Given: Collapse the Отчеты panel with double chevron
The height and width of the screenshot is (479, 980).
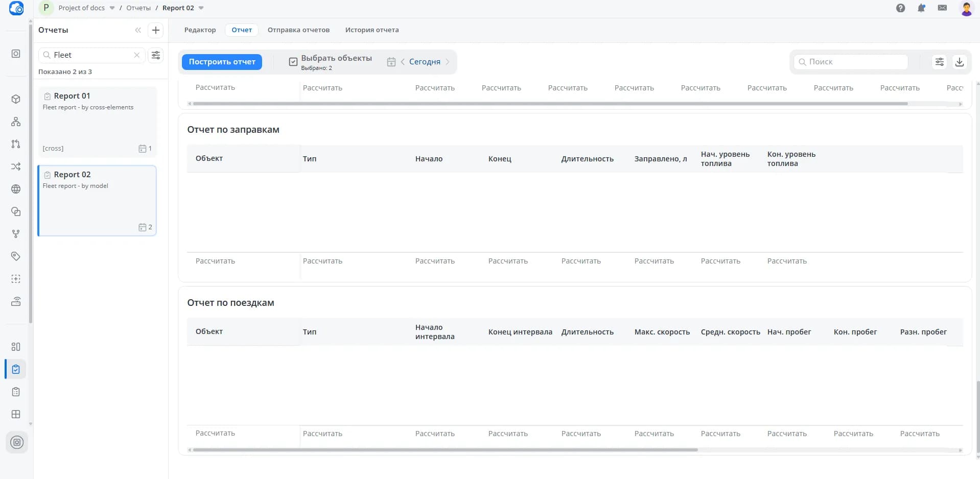Looking at the screenshot, I should point(138,30).
